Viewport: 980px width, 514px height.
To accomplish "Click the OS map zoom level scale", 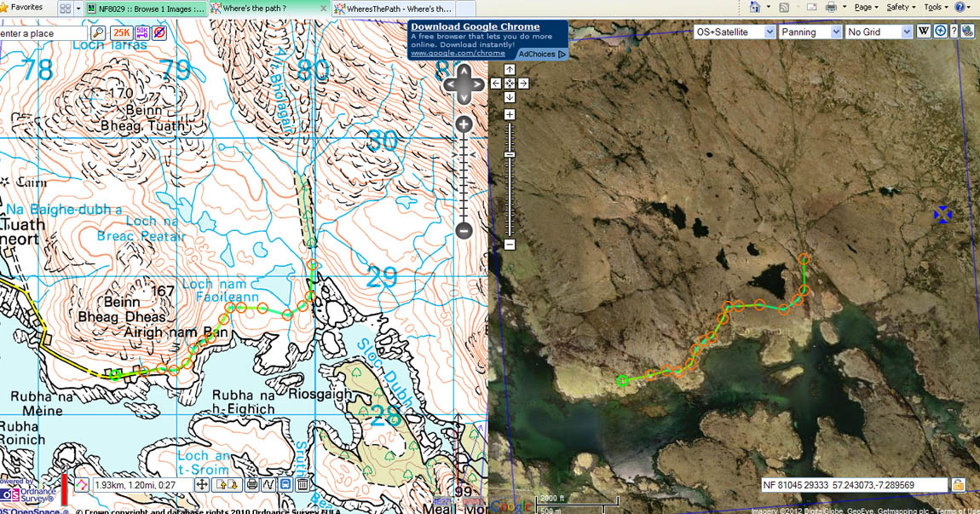I will tap(463, 177).
